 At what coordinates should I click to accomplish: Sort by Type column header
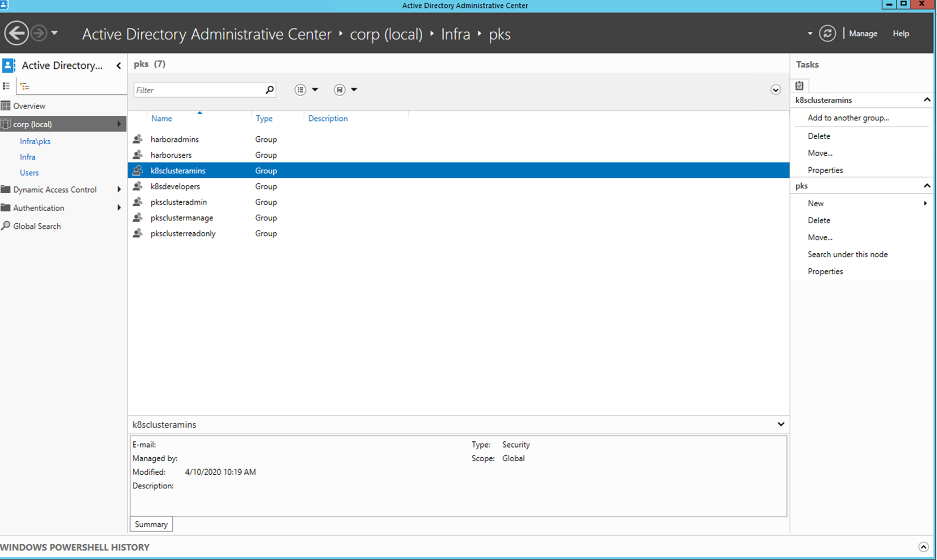coord(264,119)
